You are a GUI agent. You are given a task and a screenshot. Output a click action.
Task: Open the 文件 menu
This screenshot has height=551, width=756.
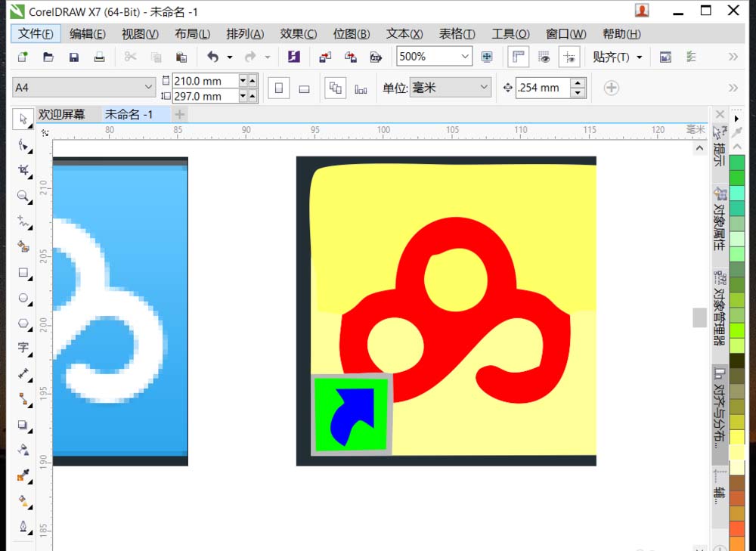pos(36,34)
